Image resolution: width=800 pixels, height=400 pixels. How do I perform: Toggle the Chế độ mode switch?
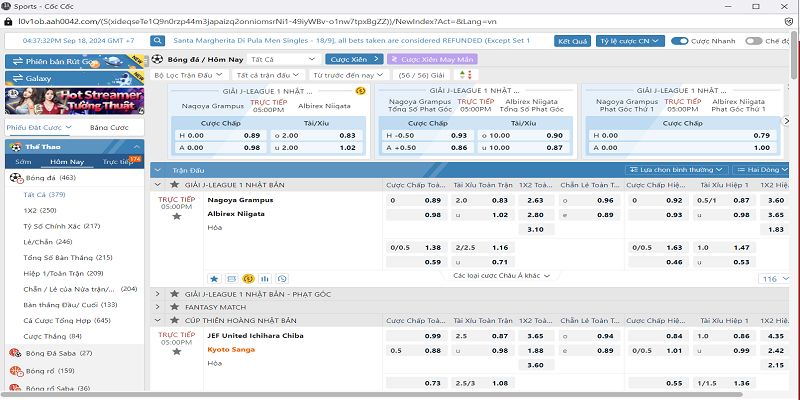pyautogui.click(x=754, y=41)
